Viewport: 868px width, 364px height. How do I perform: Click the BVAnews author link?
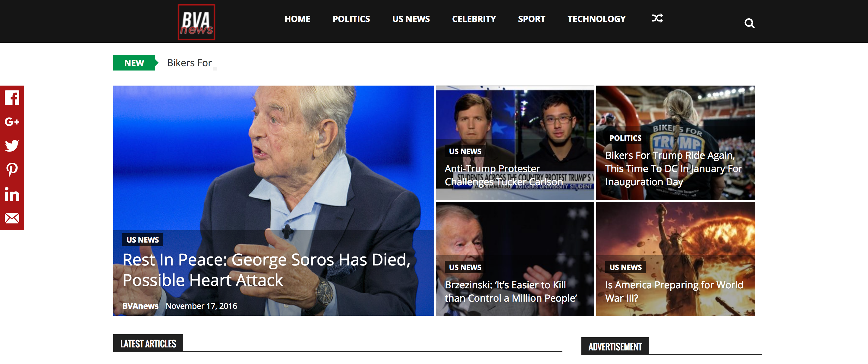pos(140,306)
